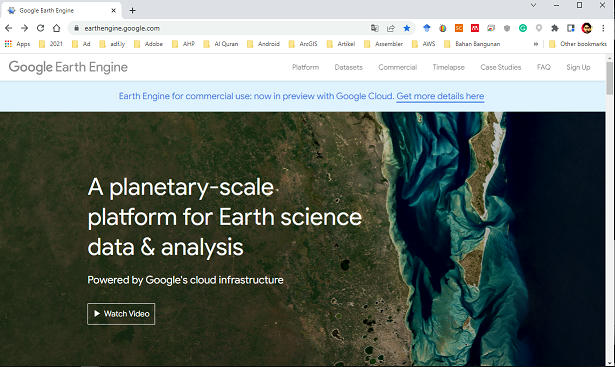The width and height of the screenshot is (615, 367).
Task: Click the Google Earth Engine logo
Action: coord(68,67)
